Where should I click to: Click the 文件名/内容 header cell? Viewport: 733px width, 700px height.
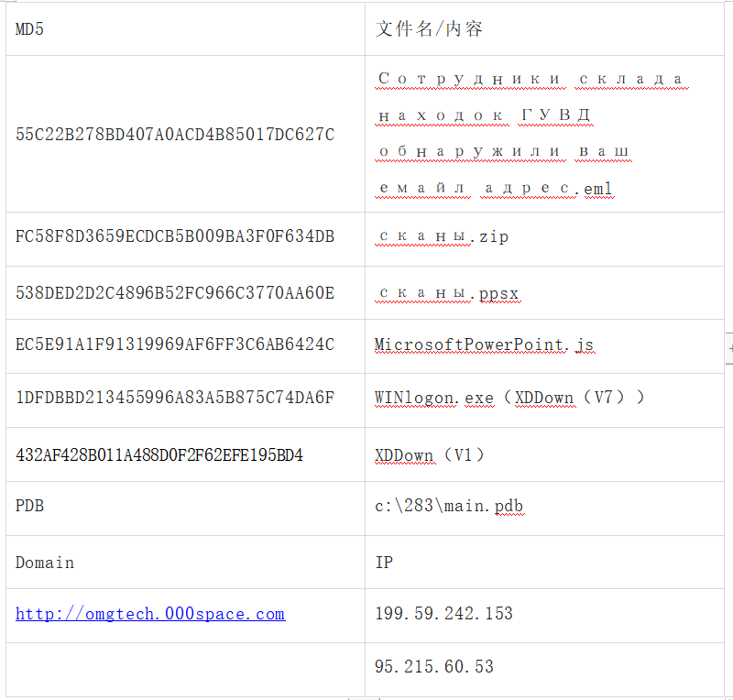544,29
